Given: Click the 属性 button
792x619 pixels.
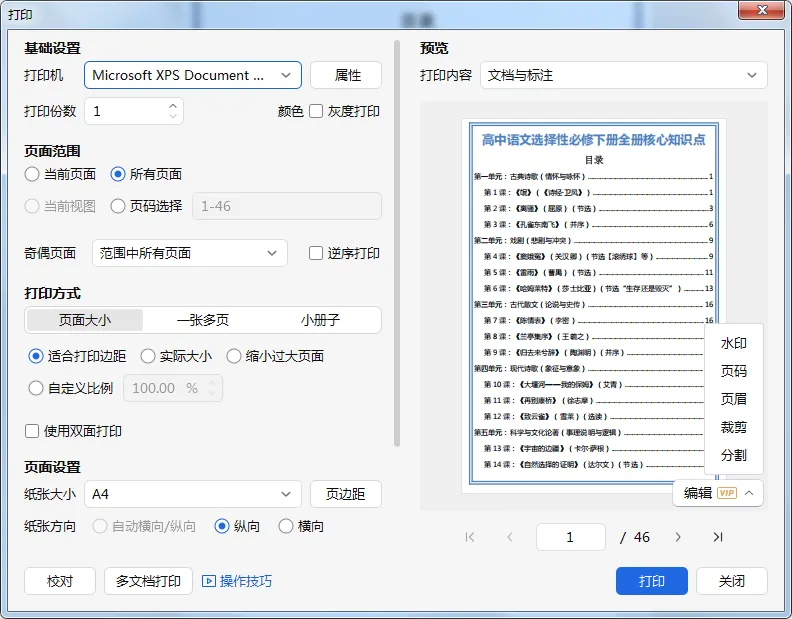Looking at the screenshot, I should (x=346, y=75).
